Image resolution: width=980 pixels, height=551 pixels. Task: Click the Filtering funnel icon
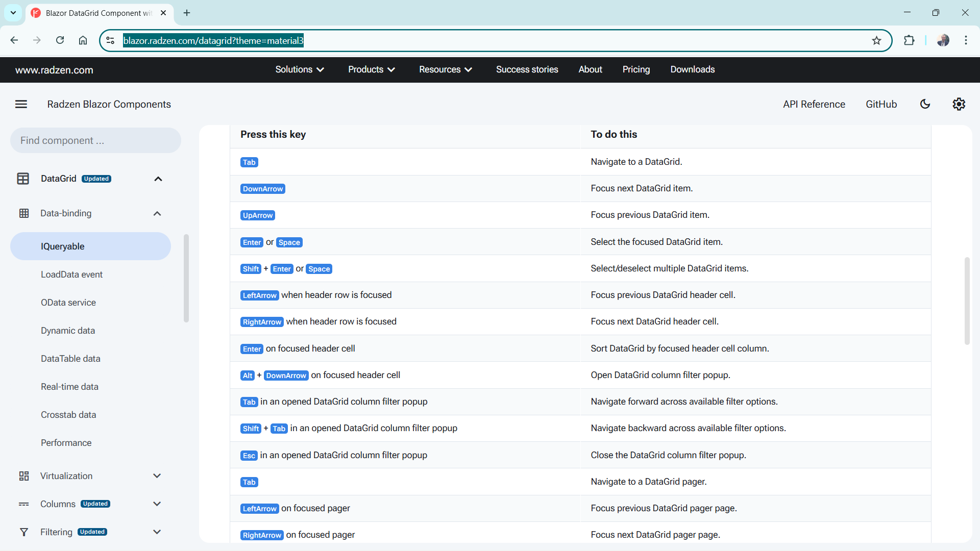[x=24, y=532]
